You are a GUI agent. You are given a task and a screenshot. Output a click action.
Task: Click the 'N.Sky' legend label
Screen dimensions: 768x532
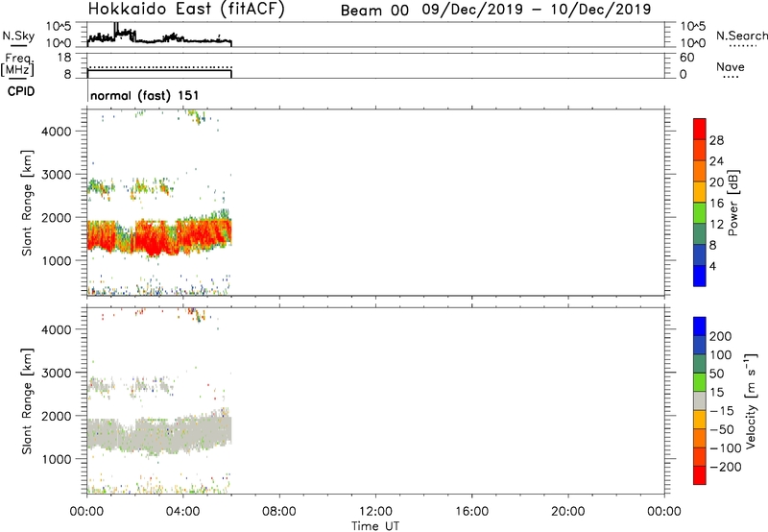click(18, 36)
